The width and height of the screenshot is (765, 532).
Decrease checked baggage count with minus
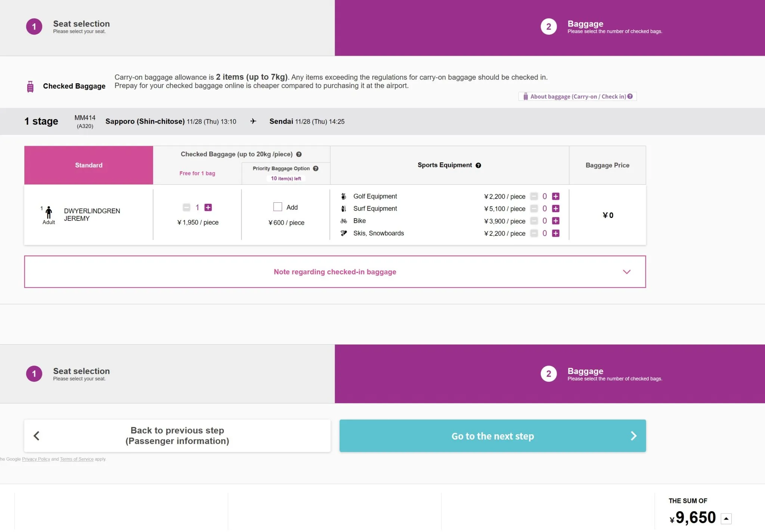(186, 207)
